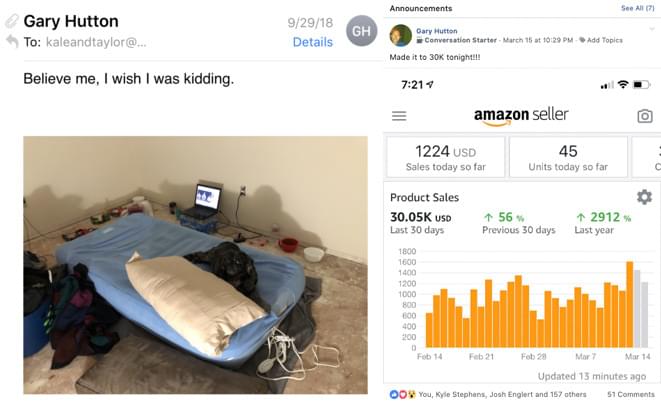Open the attached bedroom photo
Viewport: 661px width, 405px height.
[195, 265]
